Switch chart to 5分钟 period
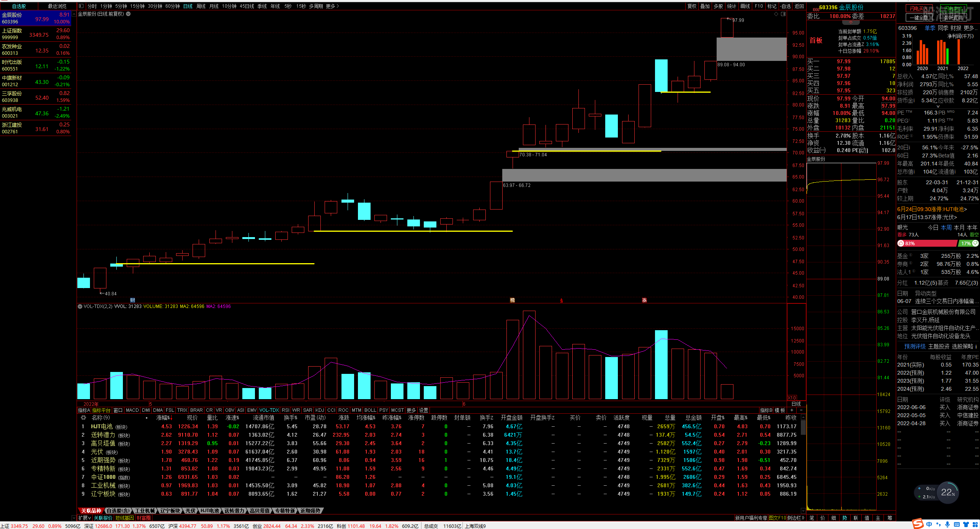Screen dimensions: 980x529 (x=121, y=6)
